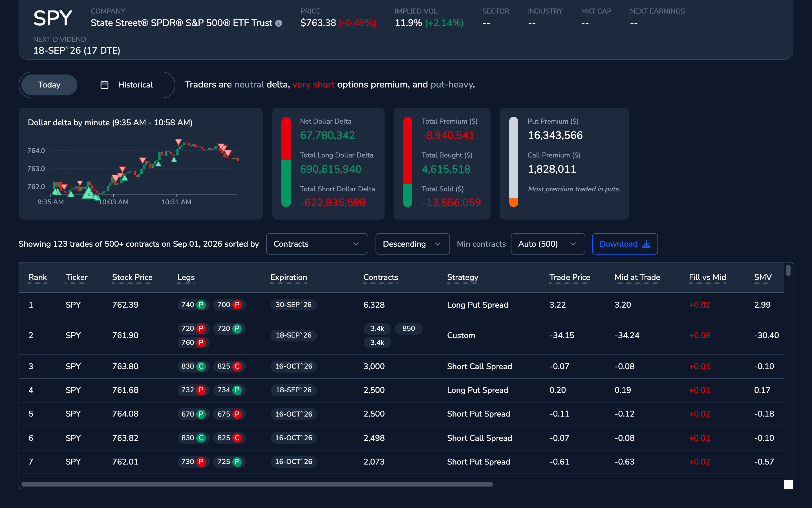Click the 725 P leg chip in row 7
The width and height of the screenshot is (812, 508).
(230, 462)
